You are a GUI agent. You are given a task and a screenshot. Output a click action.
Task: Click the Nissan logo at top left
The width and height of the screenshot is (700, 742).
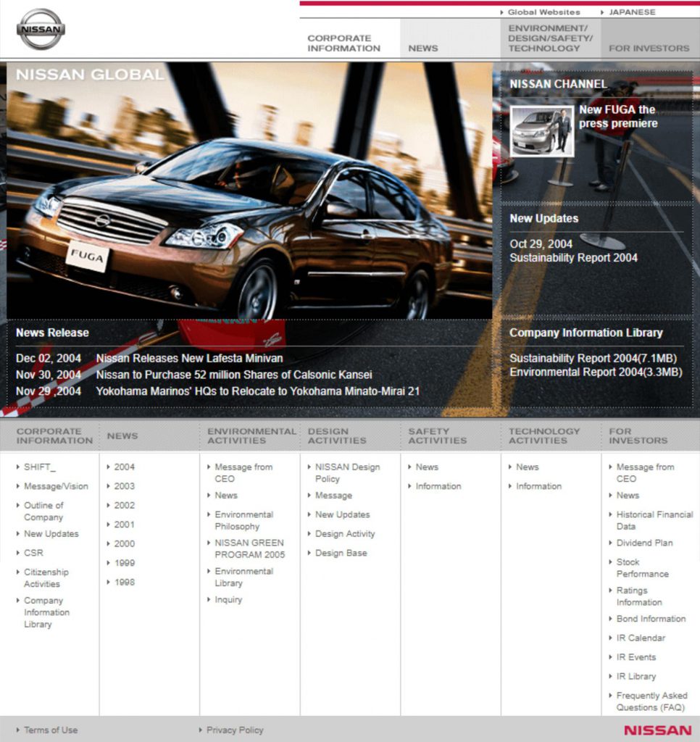41,29
